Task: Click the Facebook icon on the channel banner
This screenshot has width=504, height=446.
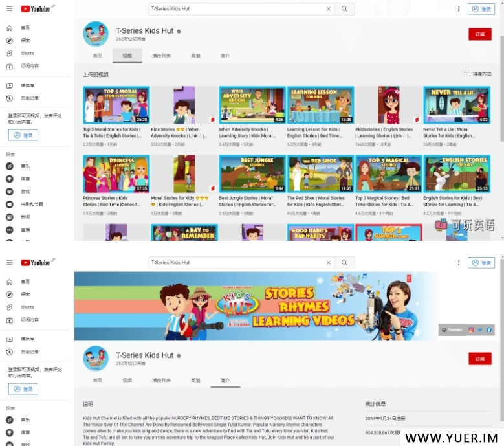Action: (x=489, y=329)
